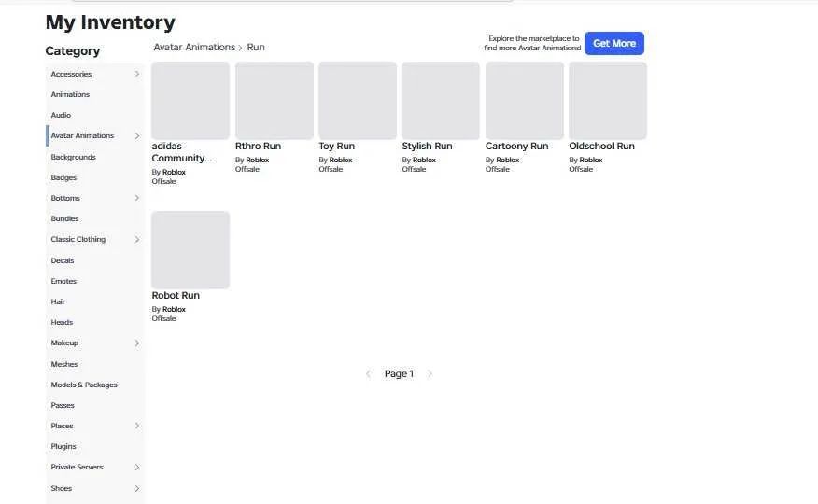Click the Get More button
Image resolution: width=818 pixels, height=504 pixels.
coord(614,43)
